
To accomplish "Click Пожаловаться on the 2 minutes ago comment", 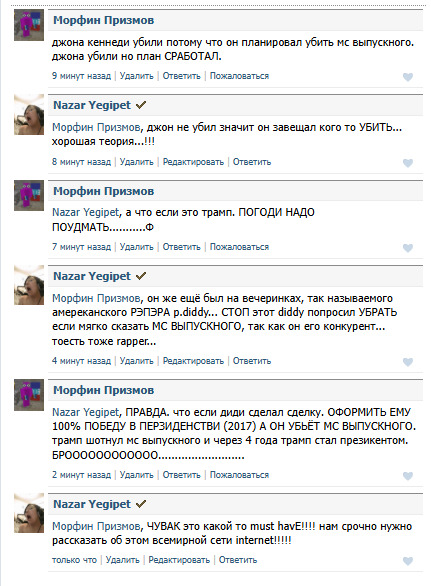I will [x=239, y=475].
